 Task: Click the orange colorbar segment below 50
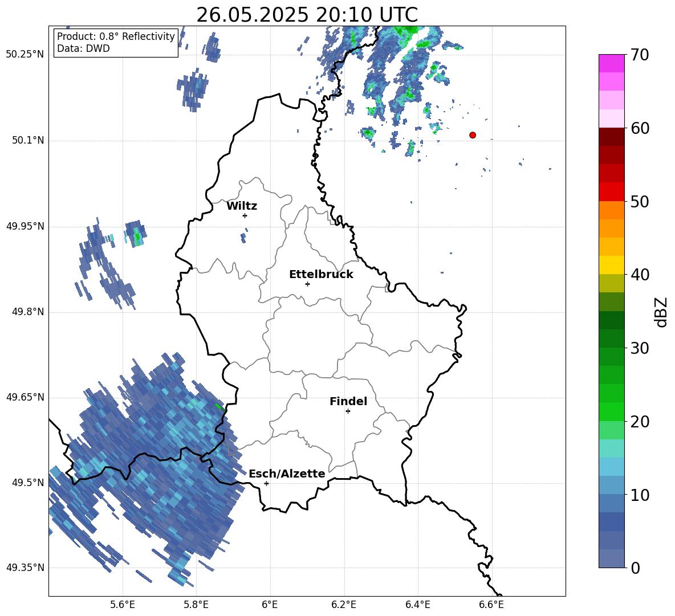tap(611, 210)
